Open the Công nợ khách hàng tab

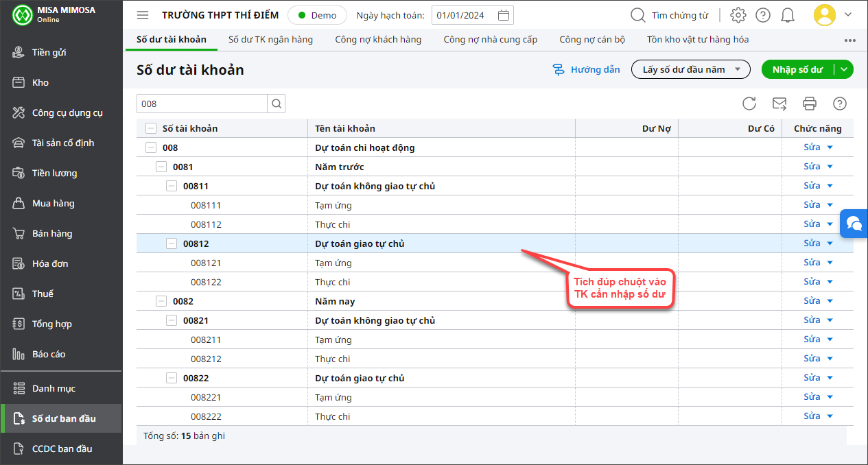click(x=378, y=40)
